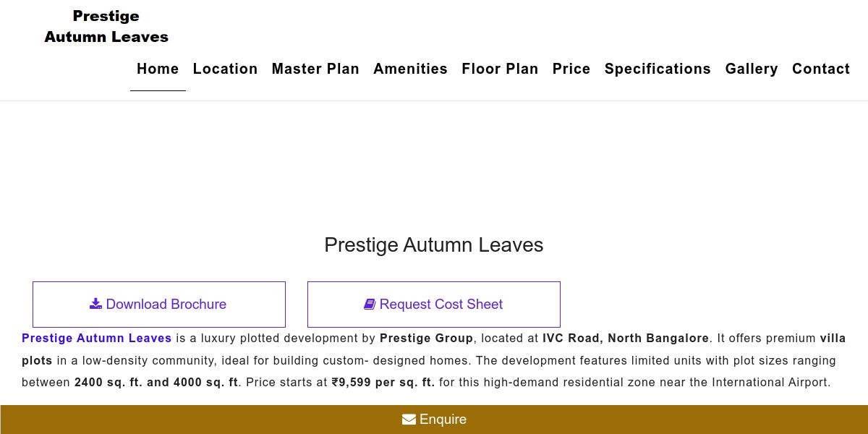868x434 pixels.
Task: Jump to the Price section
Action: pyautogui.click(x=571, y=69)
